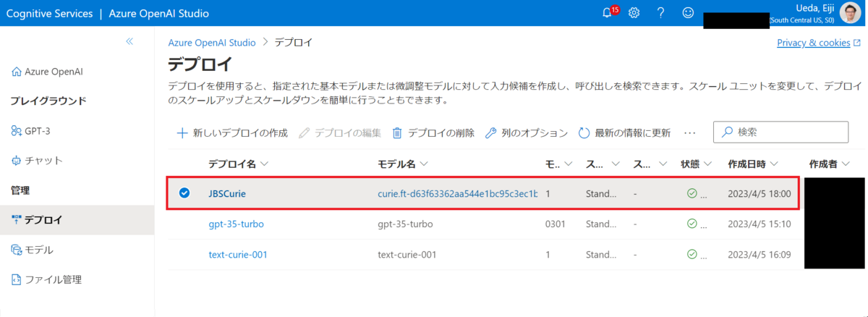868x317 pixels.
Task: Sort by 状態 column header
Action: 697,164
